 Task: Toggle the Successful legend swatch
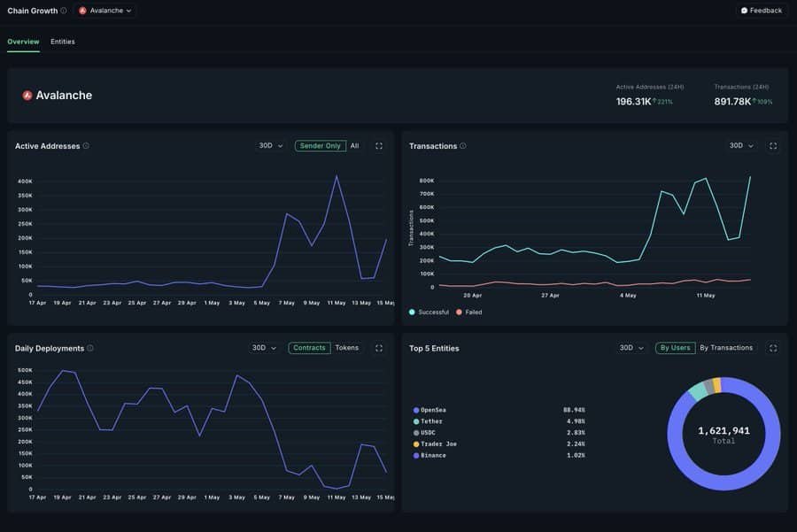point(412,312)
